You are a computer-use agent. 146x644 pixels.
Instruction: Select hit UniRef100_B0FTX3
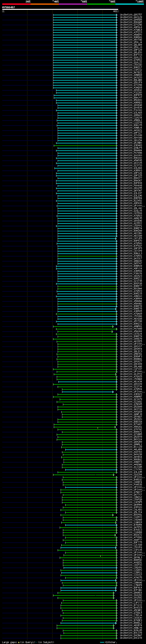[131, 55]
